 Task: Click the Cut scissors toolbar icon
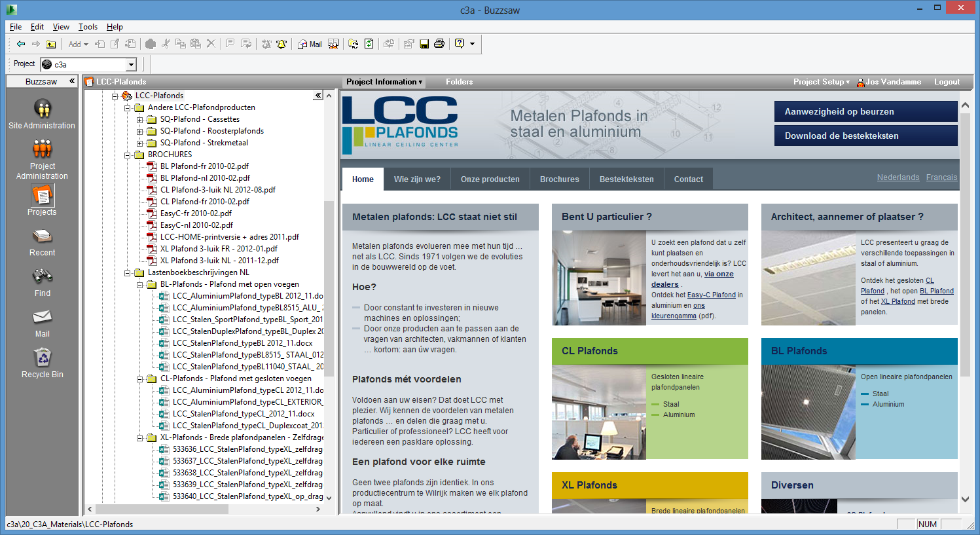click(x=166, y=44)
